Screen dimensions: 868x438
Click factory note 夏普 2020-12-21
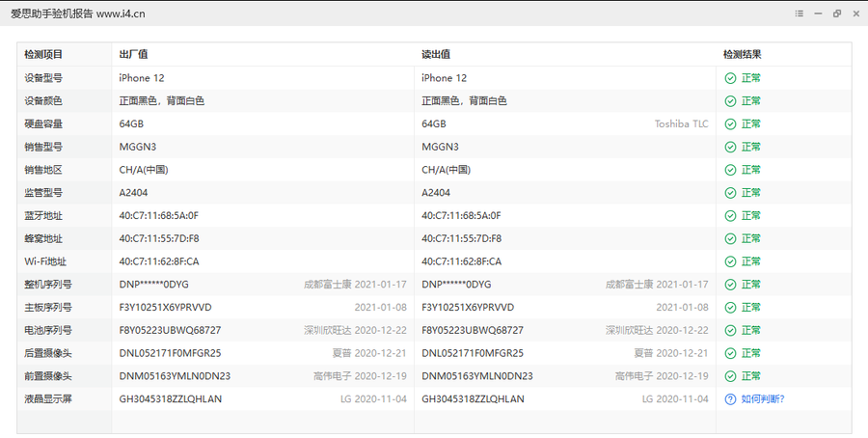pyautogui.click(x=369, y=353)
